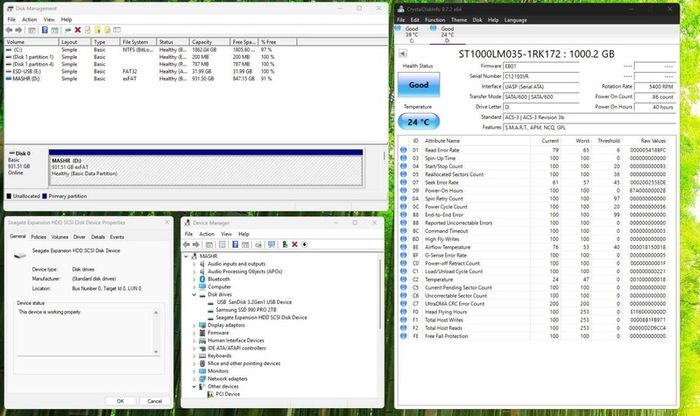This screenshot has height=416, width=700.
Task: Click the red X uninstall device icon in Device Manager
Action: (295, 245)
